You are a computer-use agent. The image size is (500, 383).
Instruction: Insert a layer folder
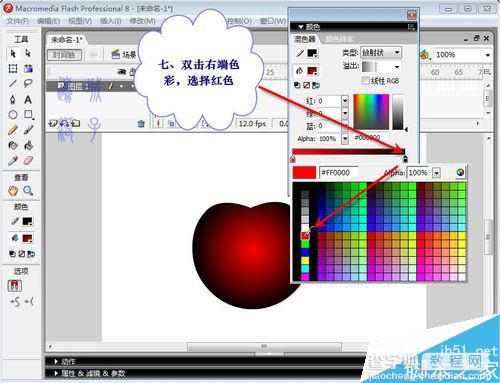76,124
